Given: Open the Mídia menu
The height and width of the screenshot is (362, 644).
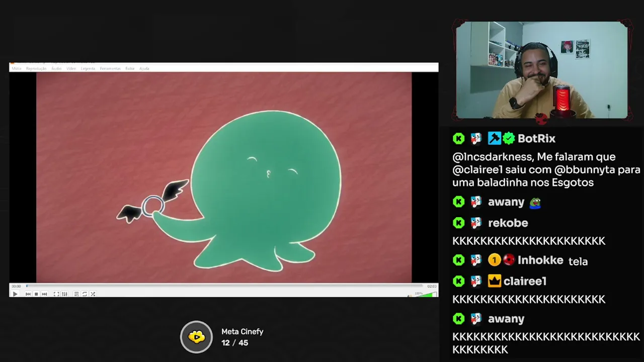Looking at the screenshot, I should [17, 68].
